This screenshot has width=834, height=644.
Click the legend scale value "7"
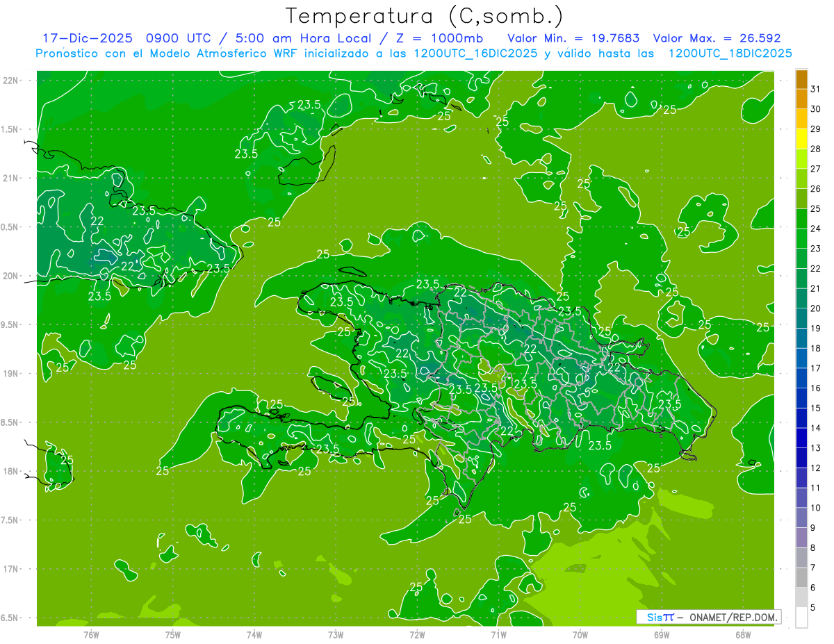click(813, 568)
